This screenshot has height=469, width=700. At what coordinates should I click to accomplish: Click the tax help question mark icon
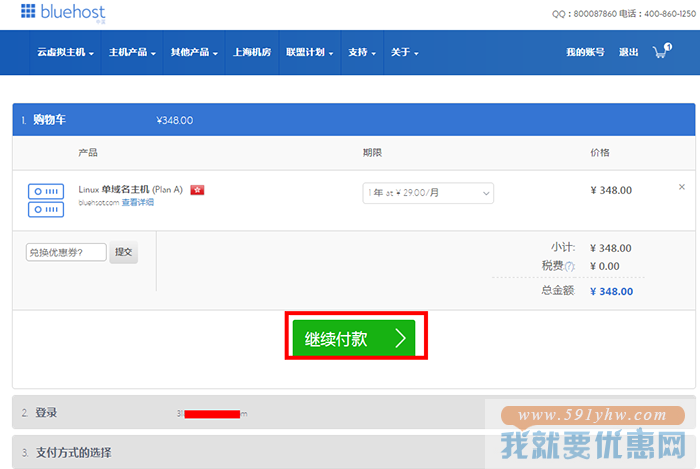(570, 266)
